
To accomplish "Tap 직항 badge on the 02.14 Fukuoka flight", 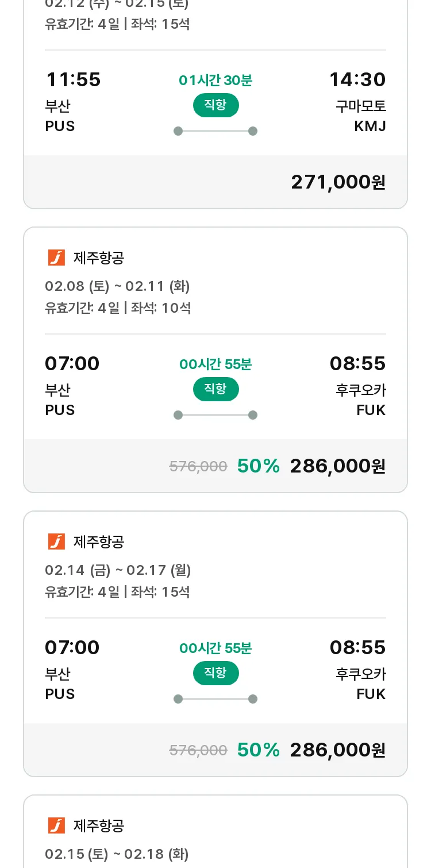I will pyautogui.click(x=215, y=673).
